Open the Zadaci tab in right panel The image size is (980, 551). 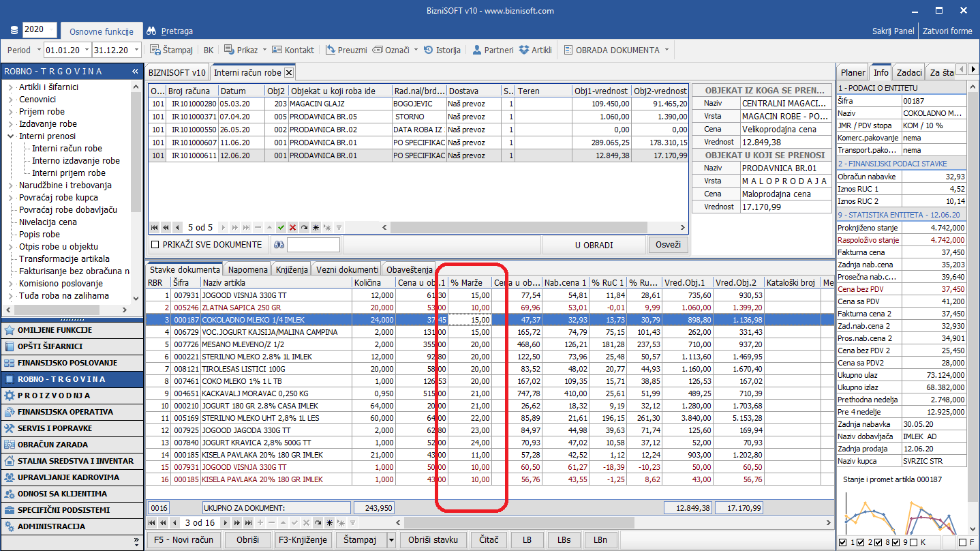point(909,72)
